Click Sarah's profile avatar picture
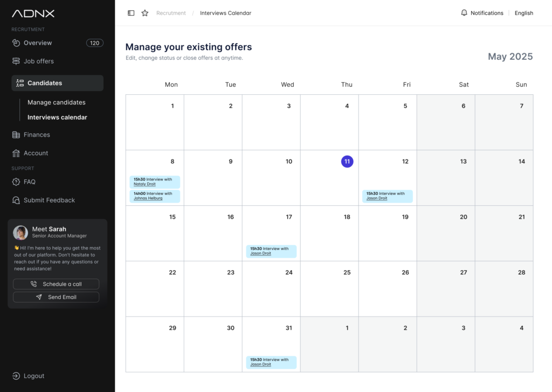Image resolution: width=552 pixels, height=392 pixels. pyautogui.click(x=20, y=233)
